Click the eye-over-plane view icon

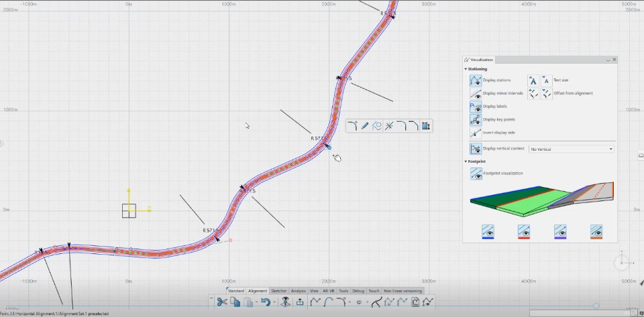pyautogui.click(x=286, y=302)
